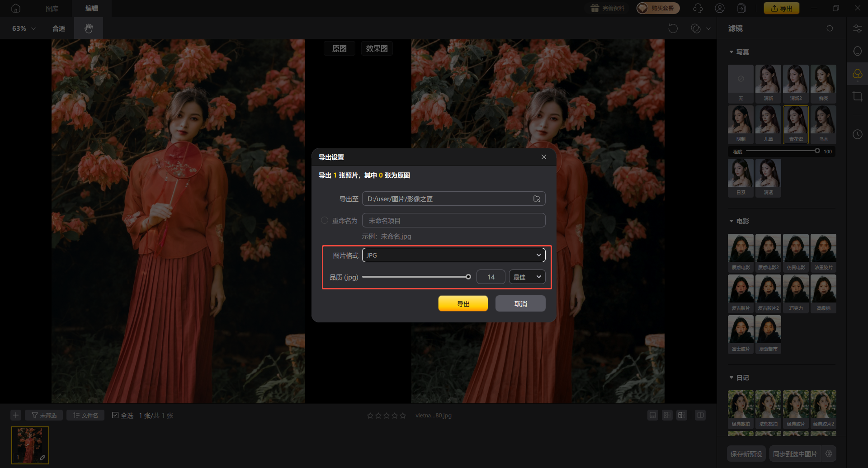Click the home icon in title bar
This screenshot has width=868, height=468.
click(x=16, y=9)
